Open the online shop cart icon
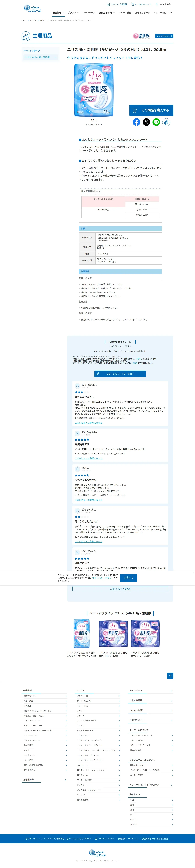Screen dimensions: 195x868 click(132, 4)
